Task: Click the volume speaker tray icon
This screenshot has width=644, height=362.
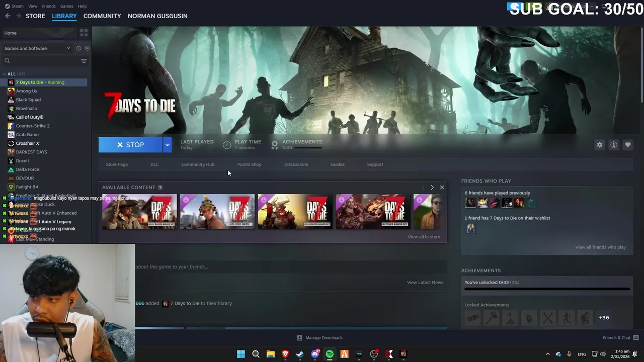Action: [x=603, y=354]
